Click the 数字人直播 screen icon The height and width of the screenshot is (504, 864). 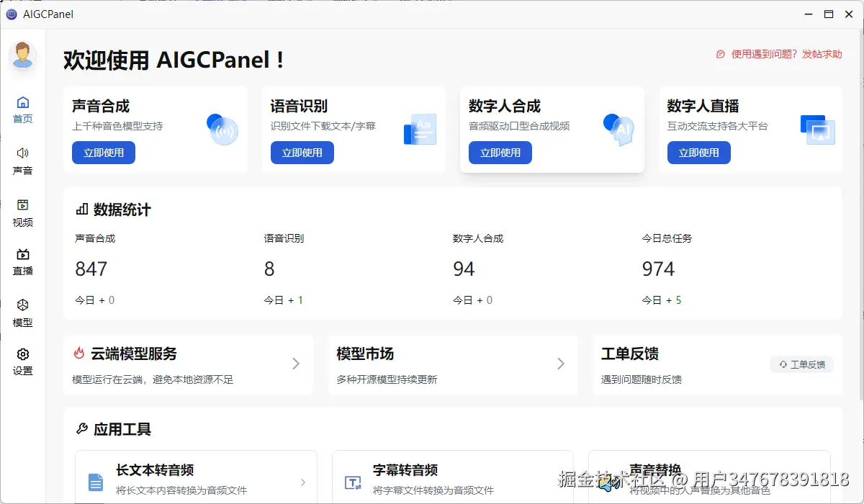pyautogui.click(x=818, y=130)
